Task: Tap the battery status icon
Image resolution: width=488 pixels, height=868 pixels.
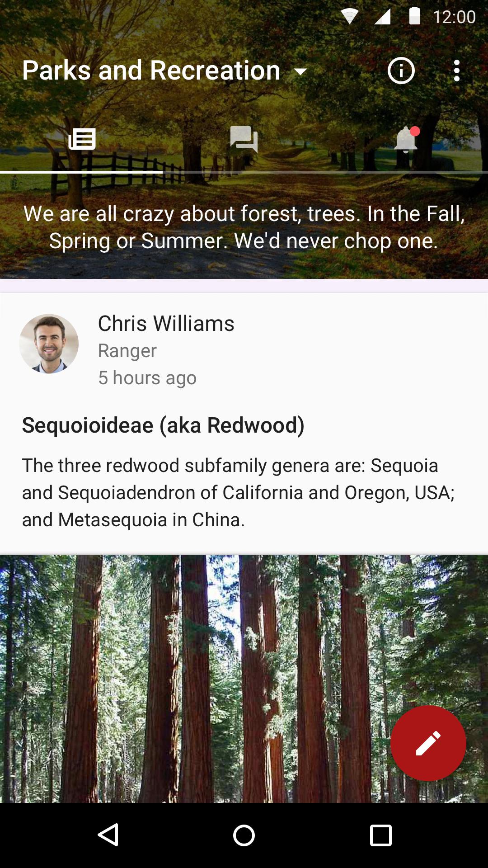Action: [414, 16]
